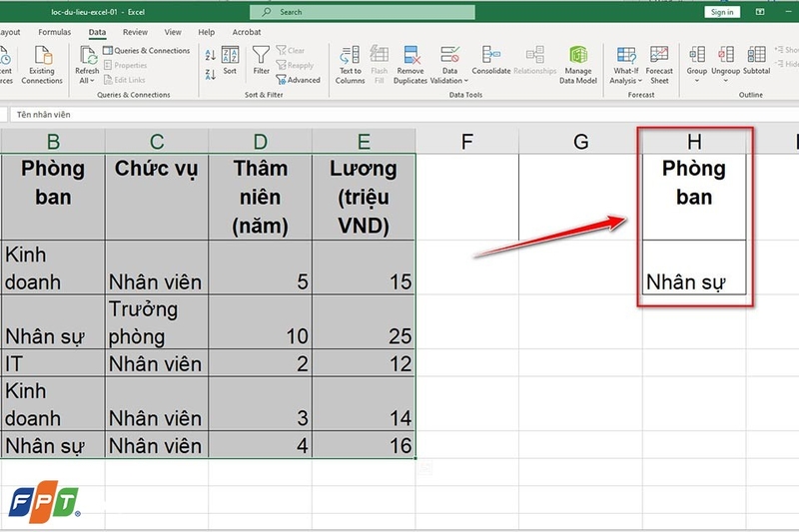The width and height of the screenshot is (799, 532).
Task: Click the Sign in button
Action: (x=722, y=12)
